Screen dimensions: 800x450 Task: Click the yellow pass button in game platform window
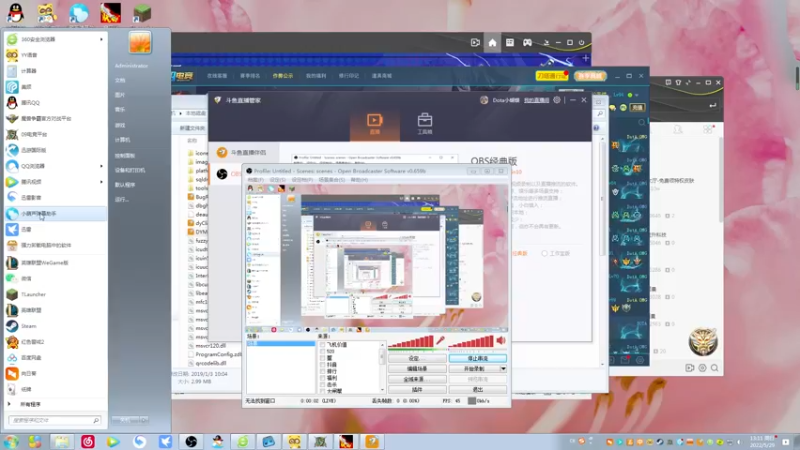(x=552, y=76)
